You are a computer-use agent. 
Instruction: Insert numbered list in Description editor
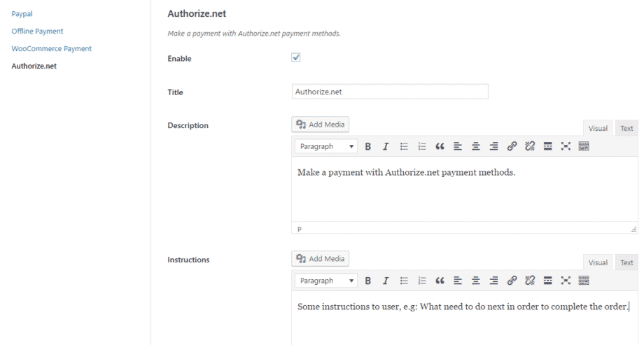pos(422,146)
